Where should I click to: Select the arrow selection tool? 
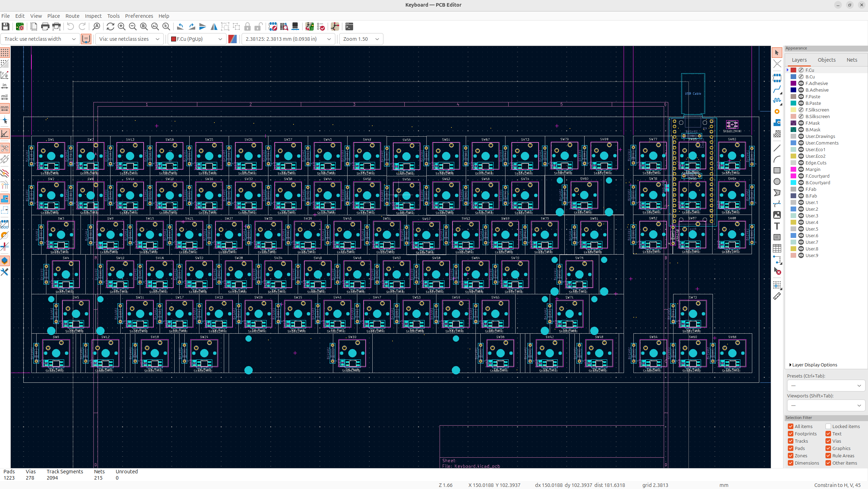[777, 53]
